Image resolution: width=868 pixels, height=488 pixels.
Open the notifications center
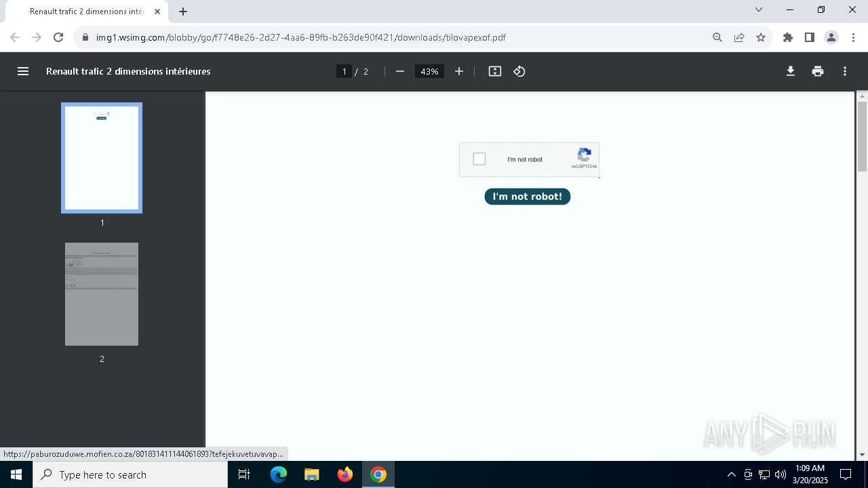(x=846, y=474)
